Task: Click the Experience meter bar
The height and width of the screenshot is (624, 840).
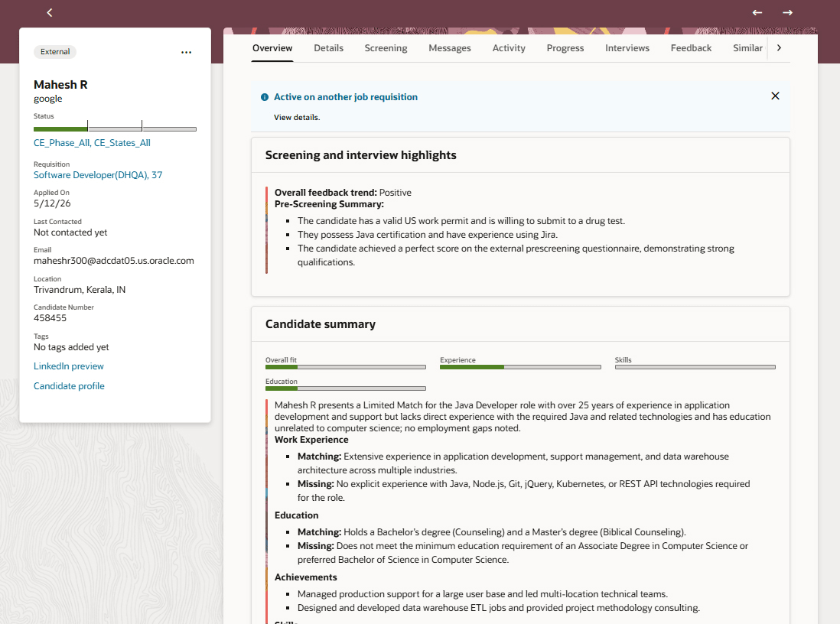Action: click(x=520, y=367)
